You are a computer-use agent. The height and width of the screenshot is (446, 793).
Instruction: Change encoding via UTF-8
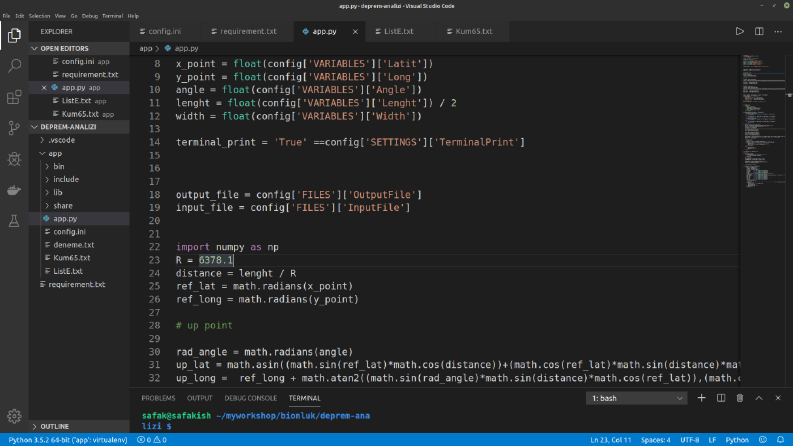click(x=690, y=440)
